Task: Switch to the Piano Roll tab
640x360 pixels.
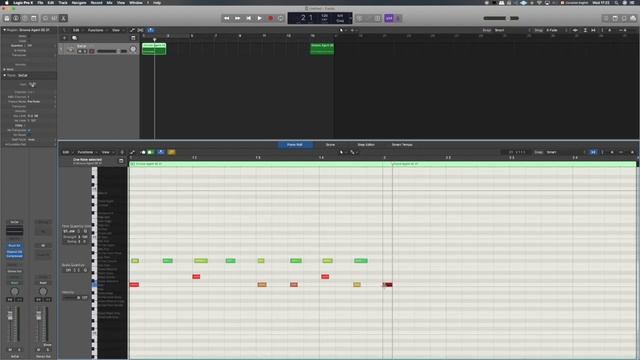Action: [x=295, y=144]
